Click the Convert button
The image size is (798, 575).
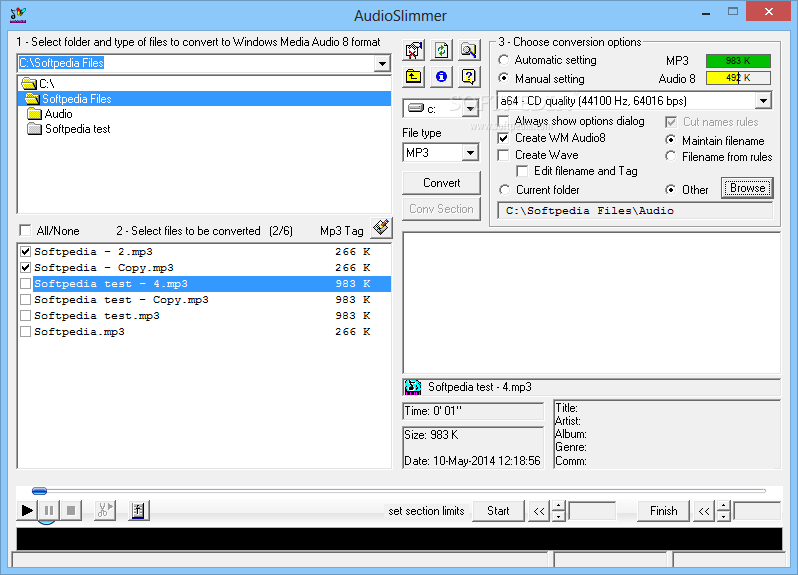[x=441, y=183]
